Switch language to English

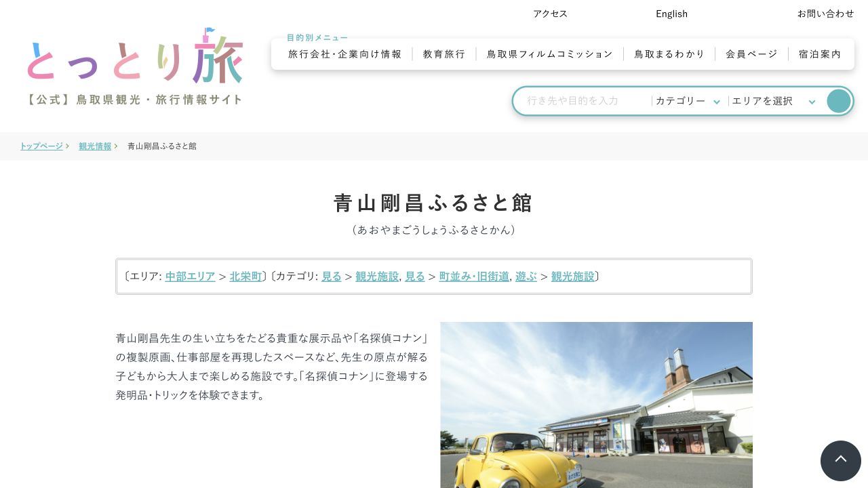click(x=671, y=14)
